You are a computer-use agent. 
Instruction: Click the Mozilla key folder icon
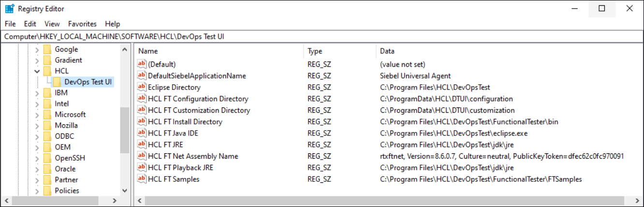(47, 125)
